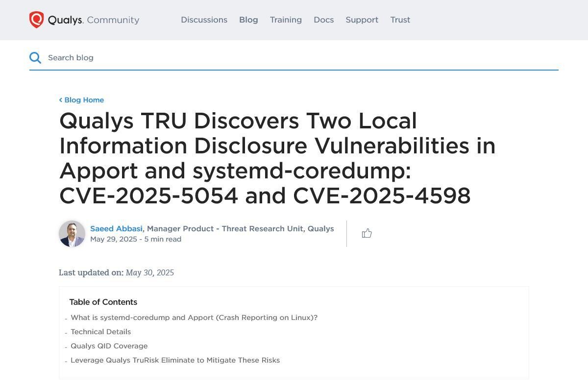This screenshot has width=588, height=392.
Task: Jump to Technical Details section
Action: coord(101,332)
